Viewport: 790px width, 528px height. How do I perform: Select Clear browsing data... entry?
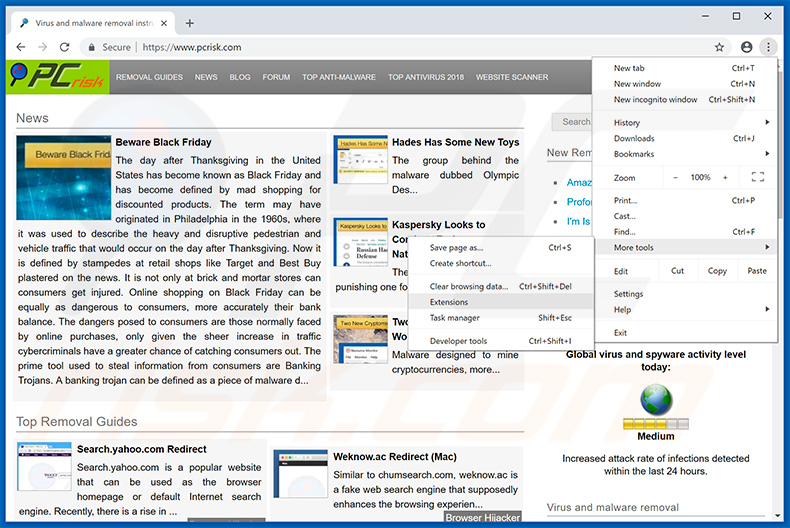501,286
